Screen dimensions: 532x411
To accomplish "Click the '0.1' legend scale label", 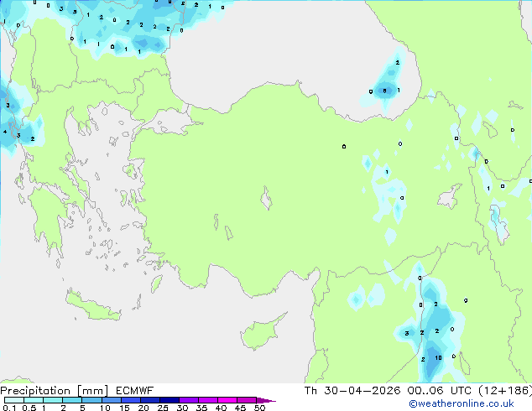I will [9, 408].
